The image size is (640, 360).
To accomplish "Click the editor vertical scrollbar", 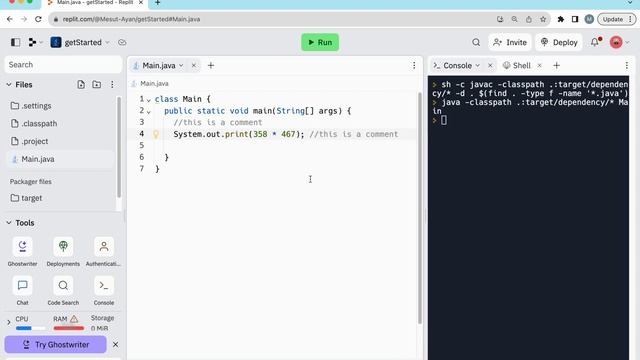I will [420, 208].
